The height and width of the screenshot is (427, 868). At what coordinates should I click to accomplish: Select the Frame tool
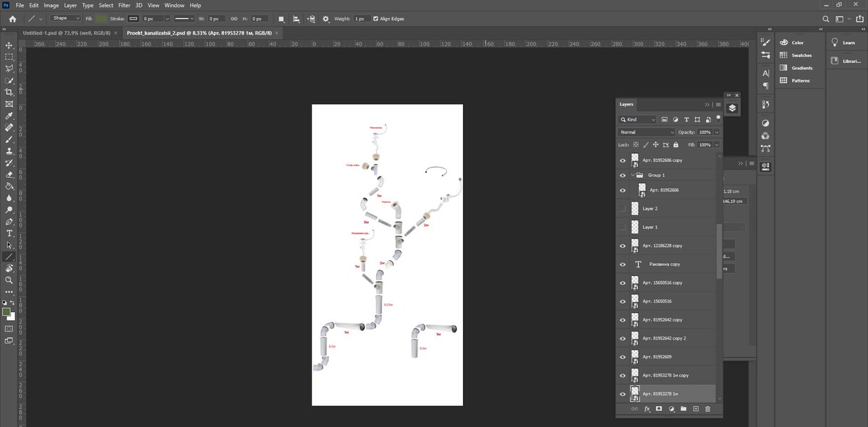click(9, 104)
